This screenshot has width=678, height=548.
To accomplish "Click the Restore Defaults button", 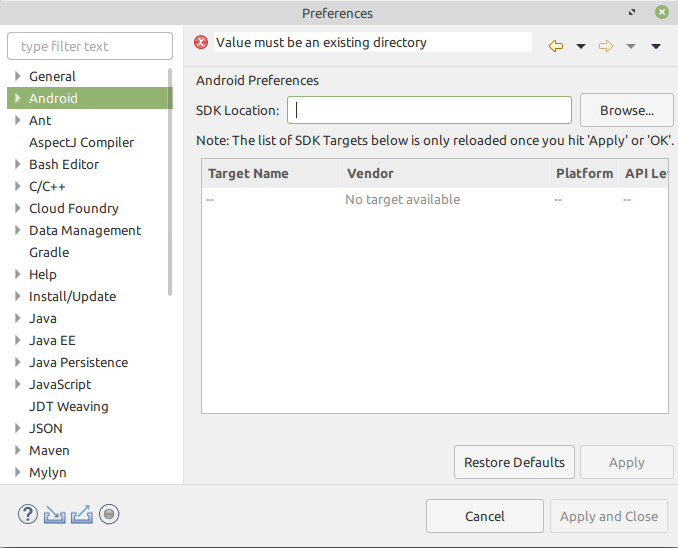I will (514, 462).
